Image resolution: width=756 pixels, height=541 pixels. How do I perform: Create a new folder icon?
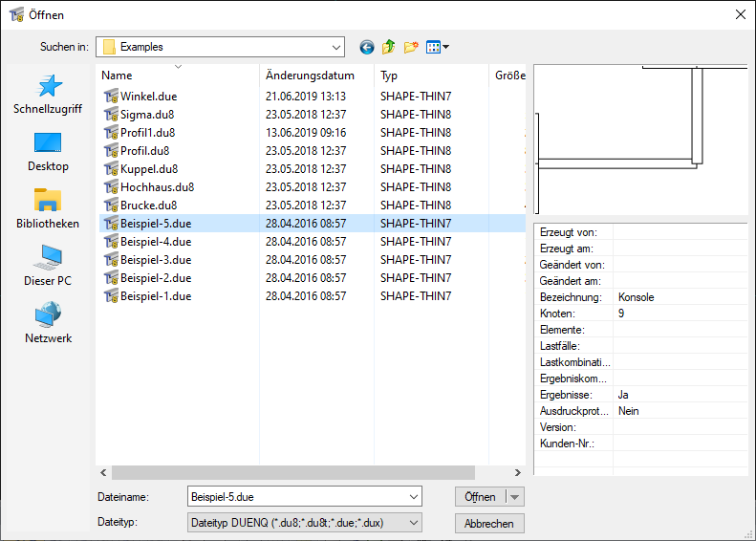click(411, 47)
